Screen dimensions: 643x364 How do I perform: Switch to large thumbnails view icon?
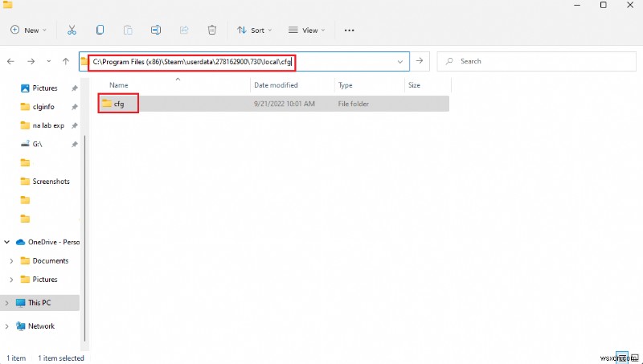click(x=634, y=358)
